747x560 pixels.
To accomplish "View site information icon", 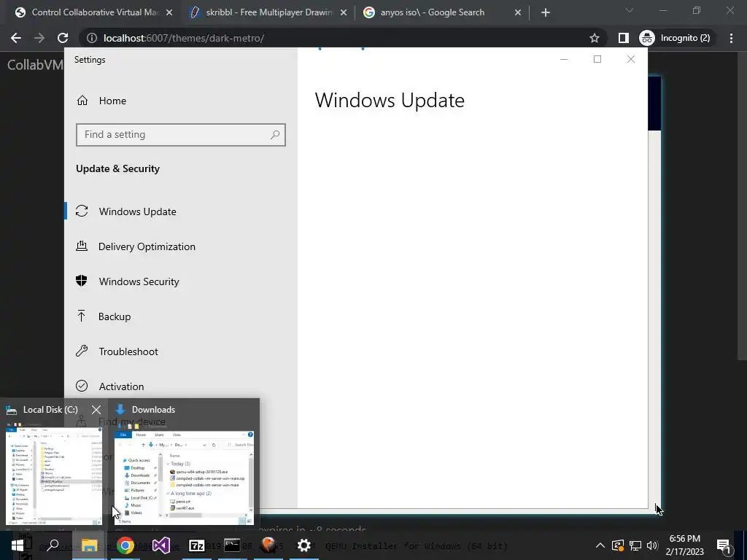I will [x=92, y=38].
